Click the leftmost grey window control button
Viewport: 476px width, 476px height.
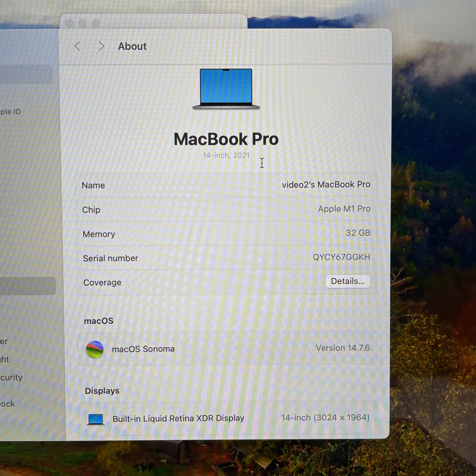(69, 23)
